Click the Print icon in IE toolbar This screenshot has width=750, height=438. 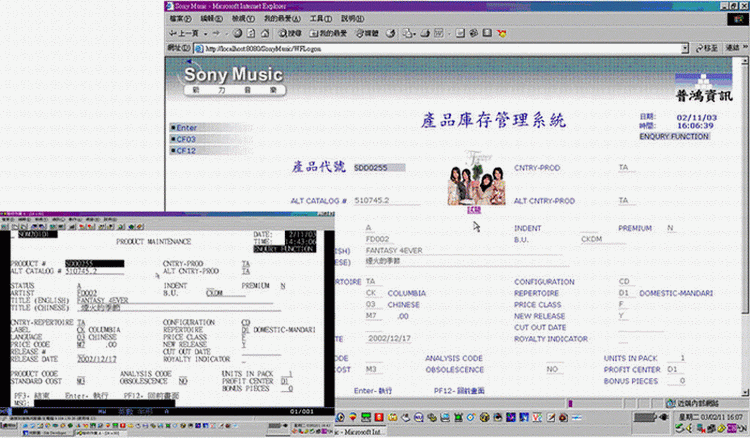(425, 33)
